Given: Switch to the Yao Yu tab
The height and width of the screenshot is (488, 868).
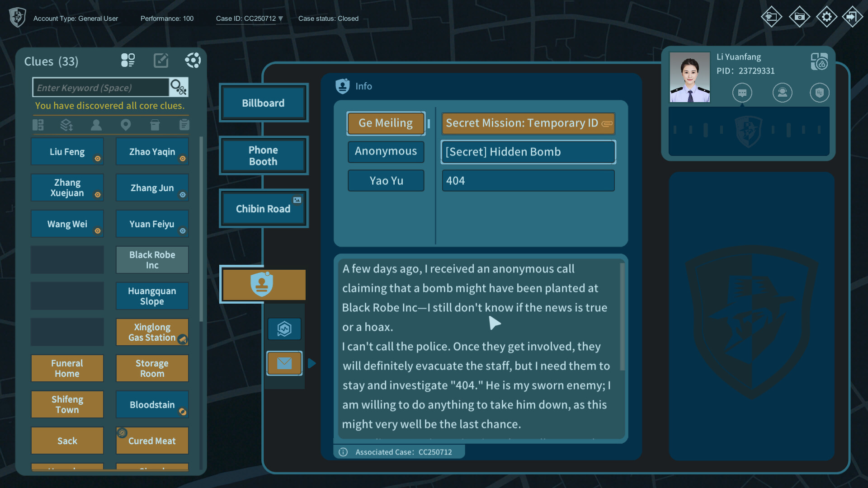Looking at the screenshot, I should point(386,180).
